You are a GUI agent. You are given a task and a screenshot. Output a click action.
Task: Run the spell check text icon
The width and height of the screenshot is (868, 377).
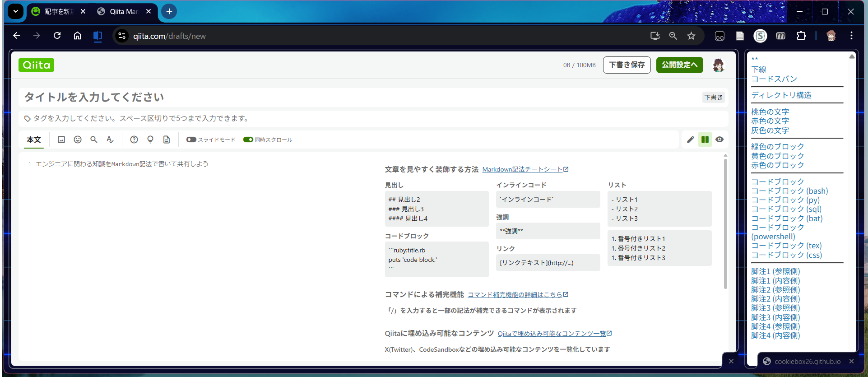pyautogui.click(x=110, y=140)
